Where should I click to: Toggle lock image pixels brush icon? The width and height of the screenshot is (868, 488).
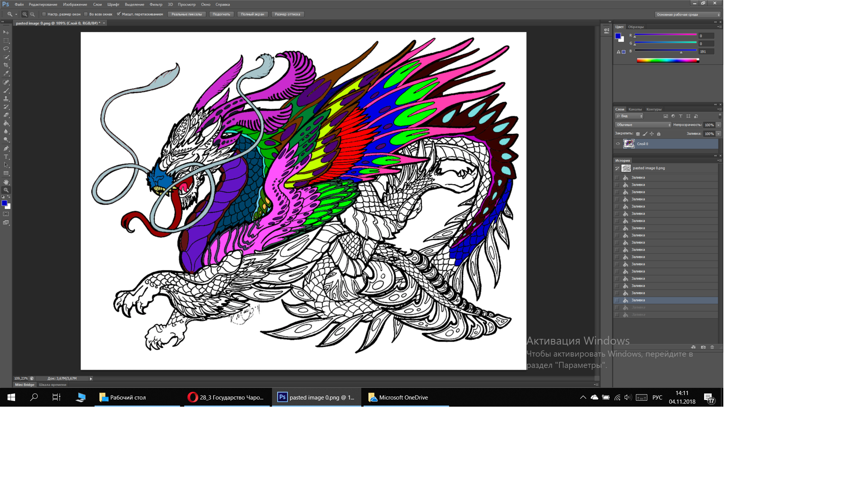[645, 134]
